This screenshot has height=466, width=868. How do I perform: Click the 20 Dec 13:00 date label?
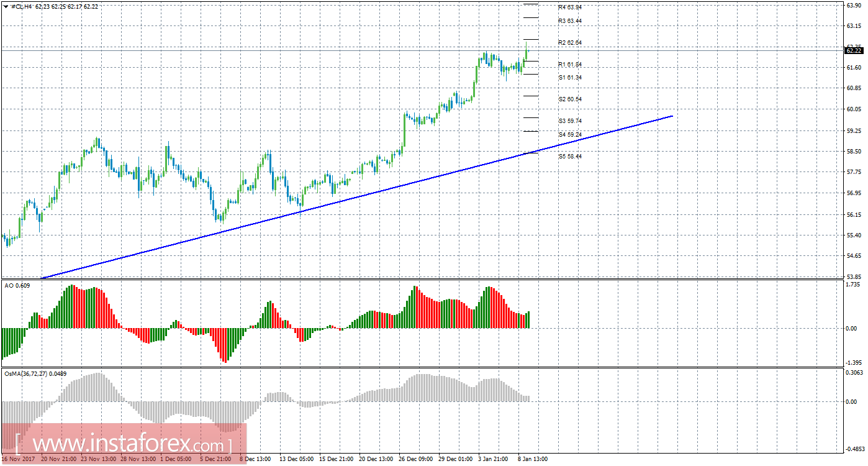[377, 459]
